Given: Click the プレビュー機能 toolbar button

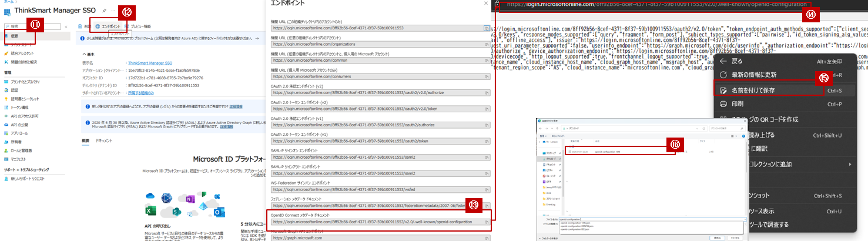Looking at the screenshot, I should coord(138,27).
